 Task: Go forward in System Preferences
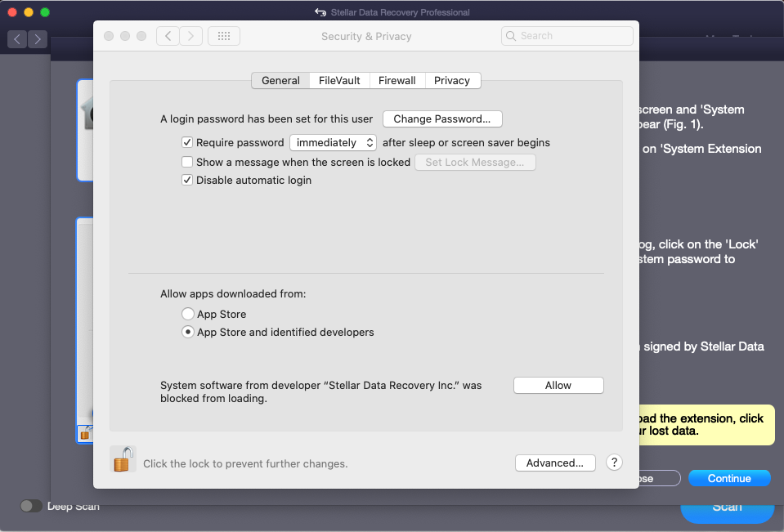point(190,36)
